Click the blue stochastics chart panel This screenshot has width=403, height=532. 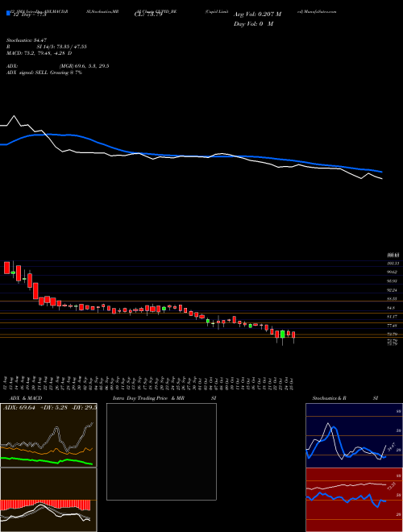pos(354,435)
